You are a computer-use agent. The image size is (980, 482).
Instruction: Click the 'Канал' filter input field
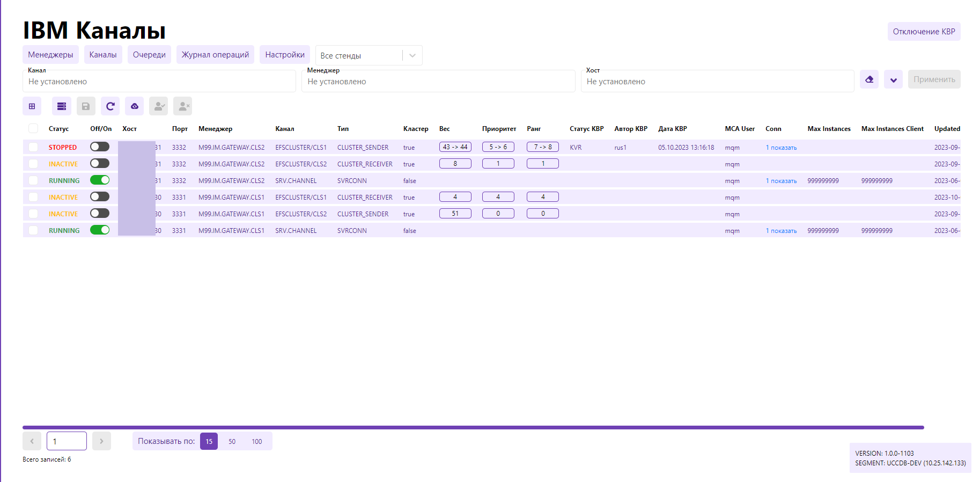pos(159,82)
